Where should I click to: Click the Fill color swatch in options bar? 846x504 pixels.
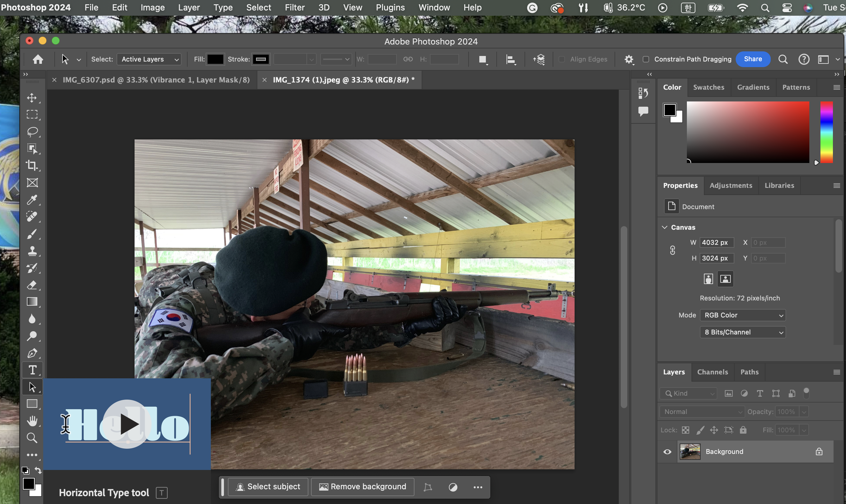coord(215,59)
